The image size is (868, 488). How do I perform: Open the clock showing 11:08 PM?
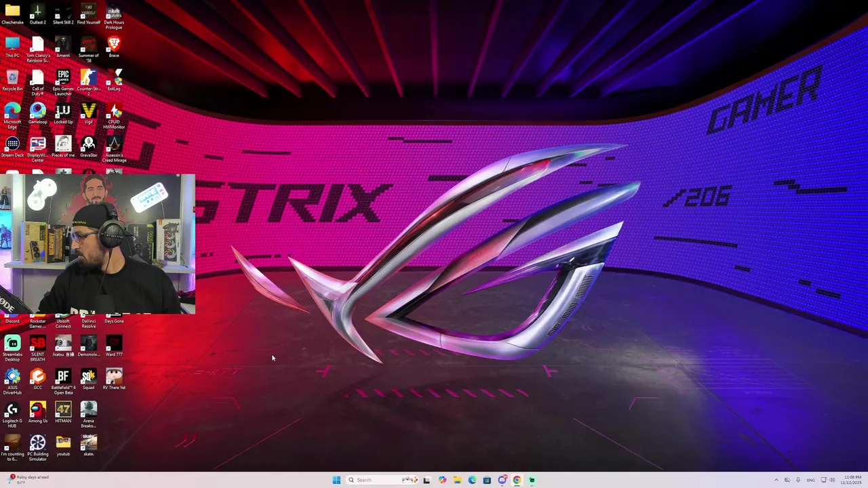pyautogui.click(x=852, y=480)
